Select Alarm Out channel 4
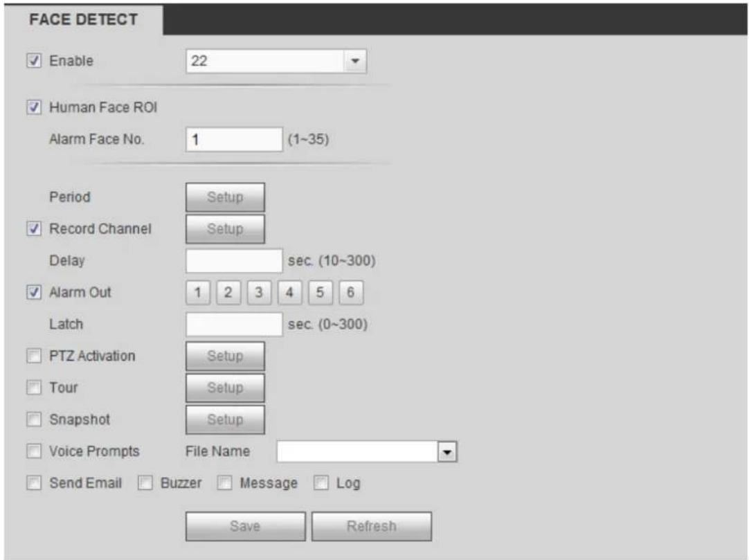This screenshot has height=560, width=749. click(x=289, y=292)
